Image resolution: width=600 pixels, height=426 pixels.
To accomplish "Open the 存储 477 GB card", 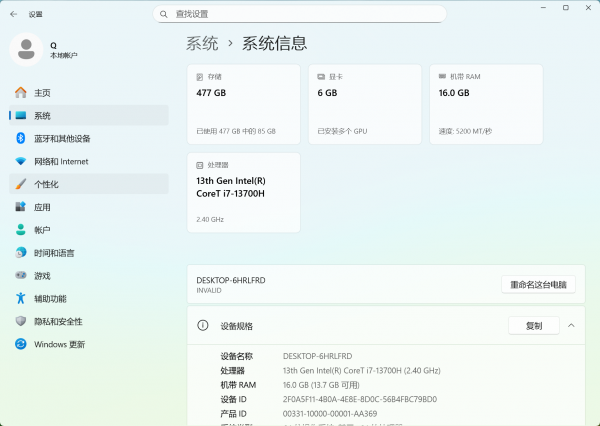I will pyautogui.click(x=244, y=104).
